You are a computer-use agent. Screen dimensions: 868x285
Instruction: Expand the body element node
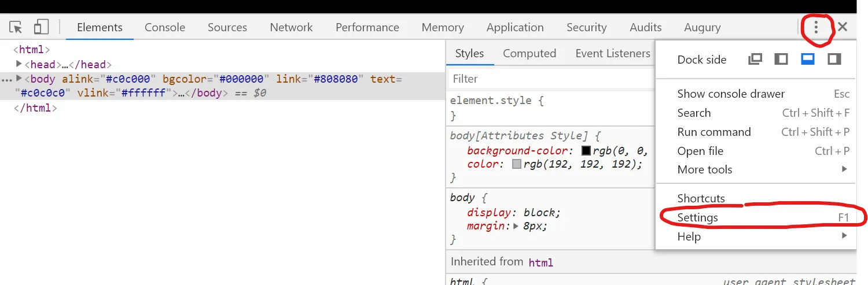(x=19, y=79)
